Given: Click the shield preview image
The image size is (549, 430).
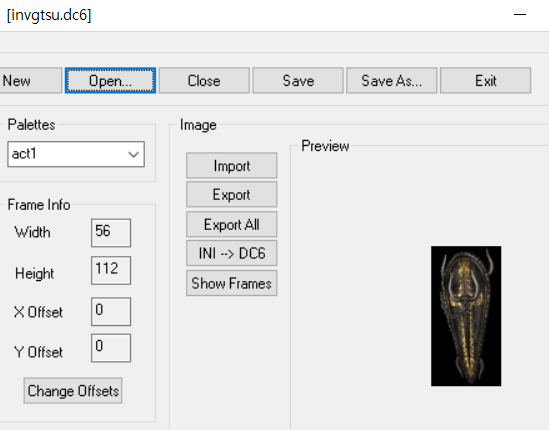Looking at the screenshot, I should point(466,316).
